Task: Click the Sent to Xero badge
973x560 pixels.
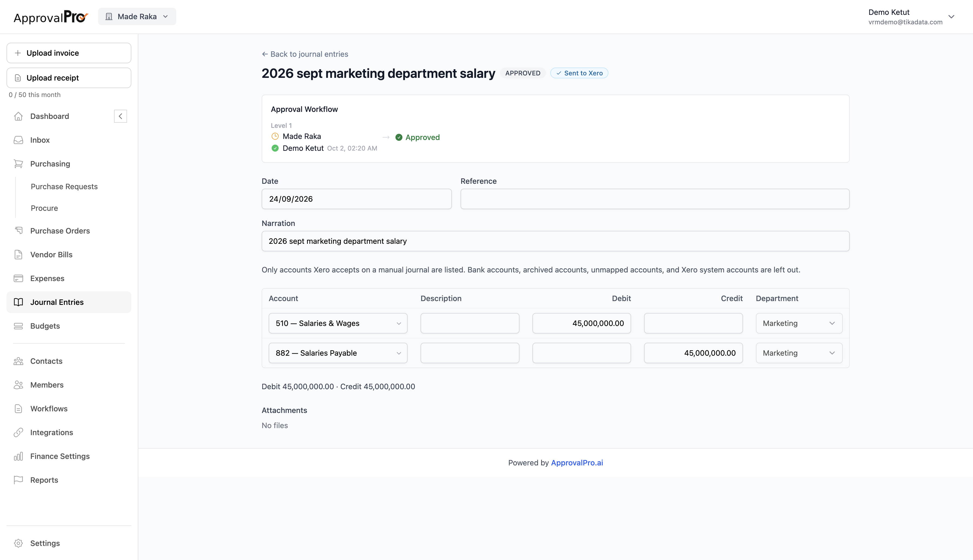Action: [579, 73]
